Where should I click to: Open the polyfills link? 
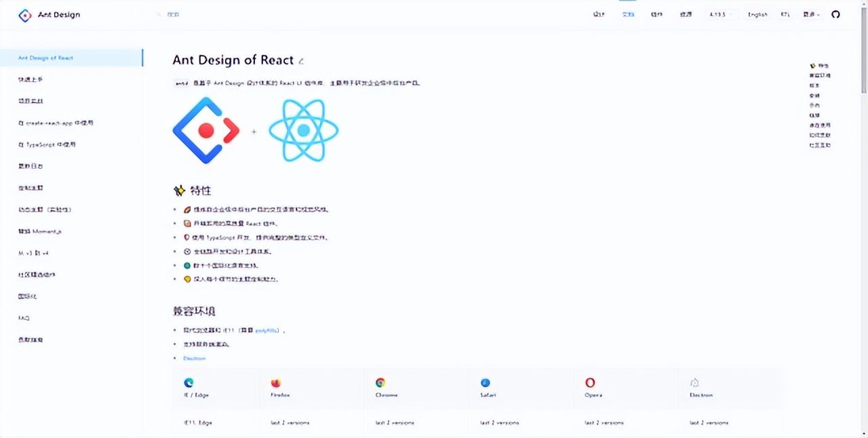[267, 330]
